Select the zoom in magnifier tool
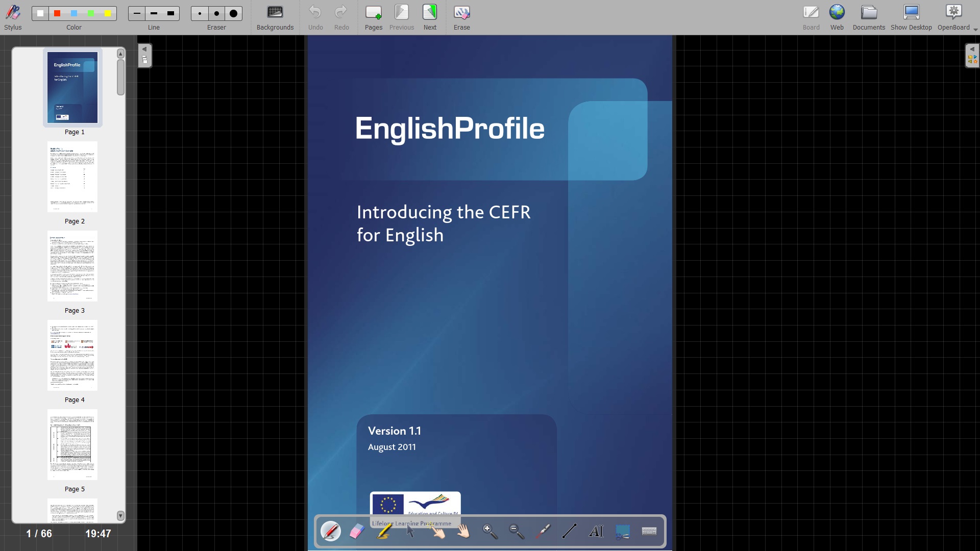The image size is (980, 551). pos(491,532)
